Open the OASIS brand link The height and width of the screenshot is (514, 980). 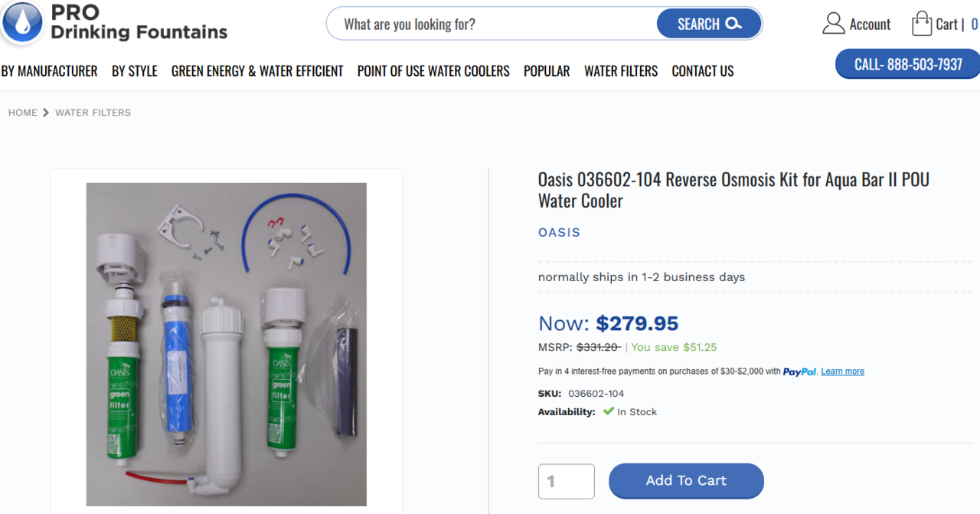tap(559, 232)
